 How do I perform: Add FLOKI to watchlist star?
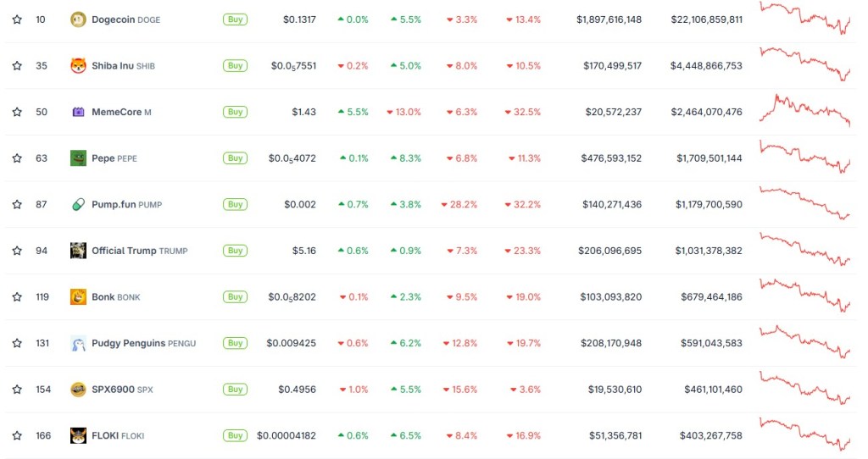coord(17,435)
